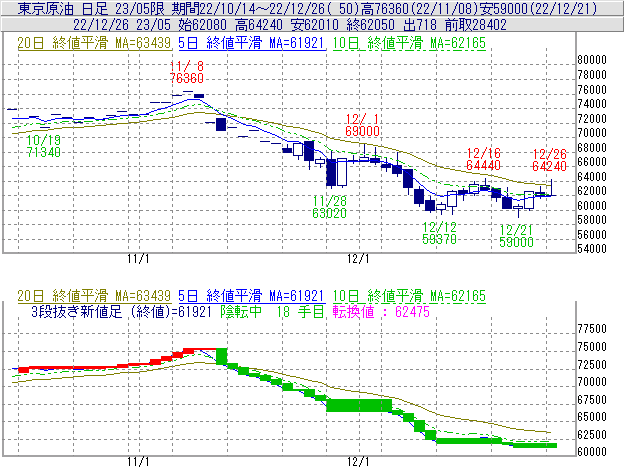This screenshot has width=624, height=475.
Task: Click the 5日 終値平滑 MA=61921 legend in upper chart
Action: click(252, 43)
